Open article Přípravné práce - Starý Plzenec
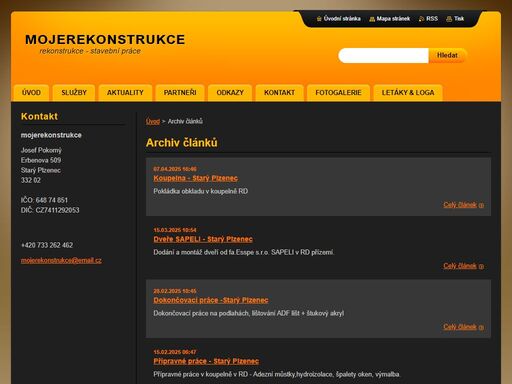Viewport: 512px width, 384px height. click(206, 361)
